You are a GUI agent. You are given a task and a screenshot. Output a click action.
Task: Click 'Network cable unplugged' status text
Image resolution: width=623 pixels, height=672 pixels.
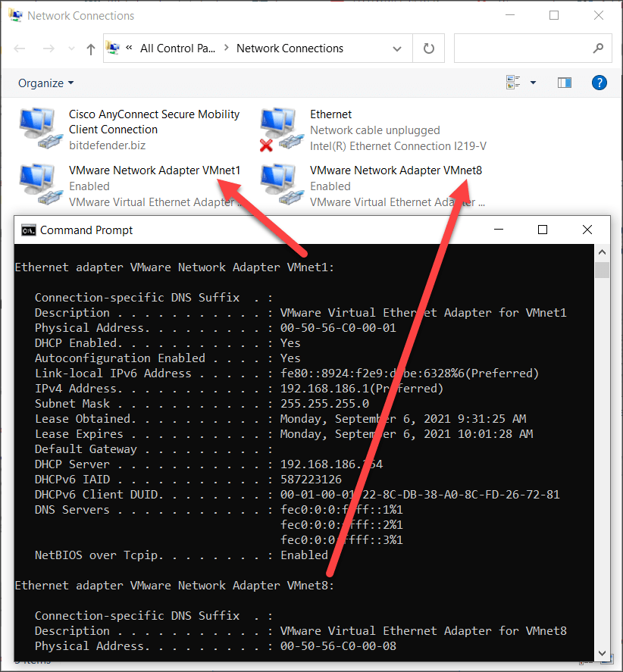pos(374,130)
